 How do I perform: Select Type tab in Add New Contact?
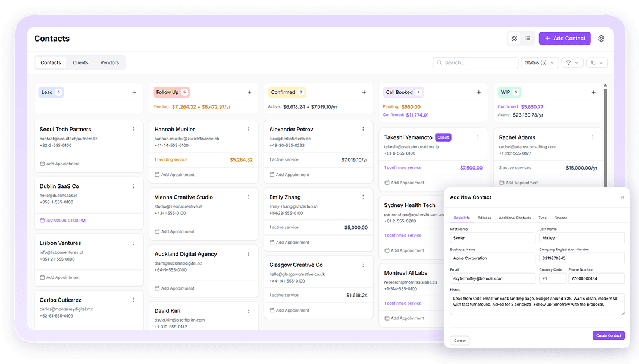tap(543, 218)
